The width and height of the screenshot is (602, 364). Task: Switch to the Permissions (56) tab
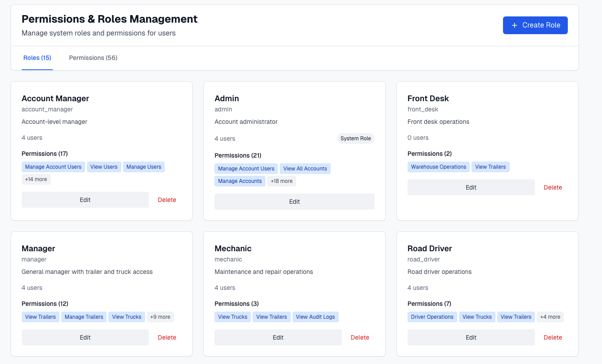coord(93,58)
